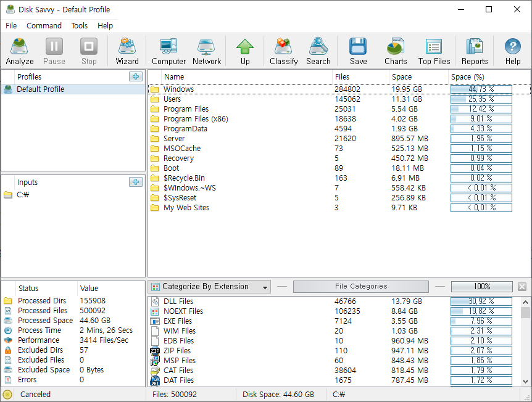Click the DLL Files 30.92% bar
Screen dimensions: 532x402
[x=481, y=301]
